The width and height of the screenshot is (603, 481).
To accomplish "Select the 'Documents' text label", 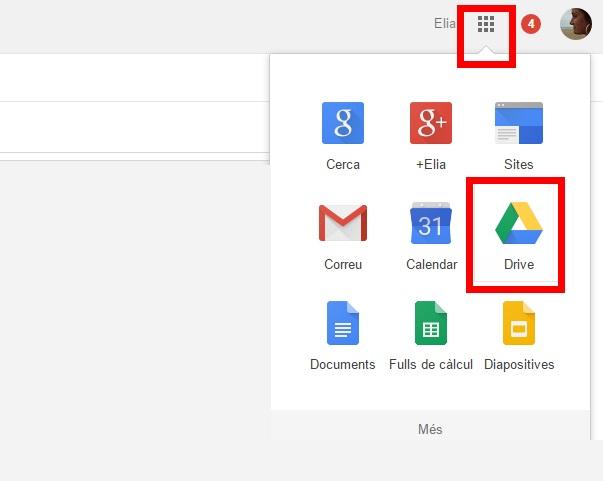I will pyautogui.click(x=342, y=365).
